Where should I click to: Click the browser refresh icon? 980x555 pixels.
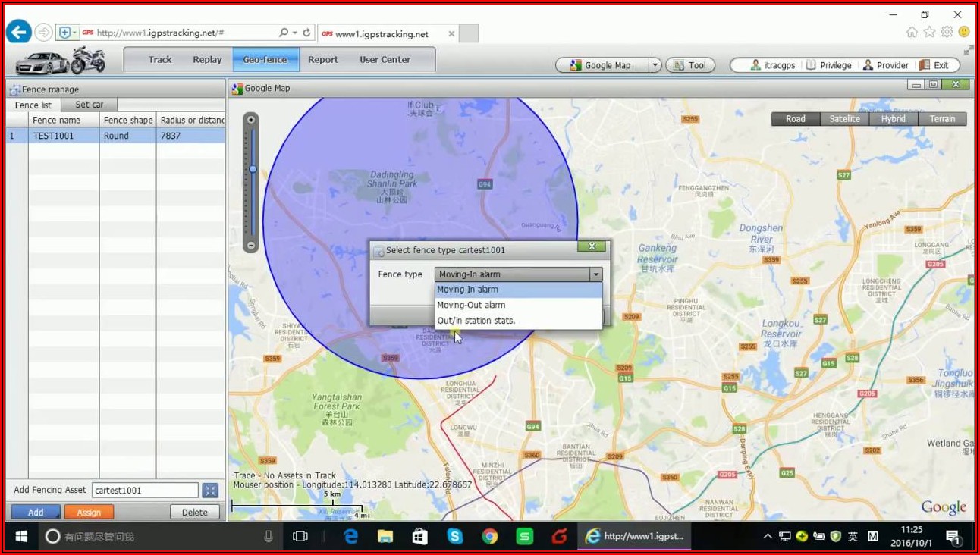(307, 33)
